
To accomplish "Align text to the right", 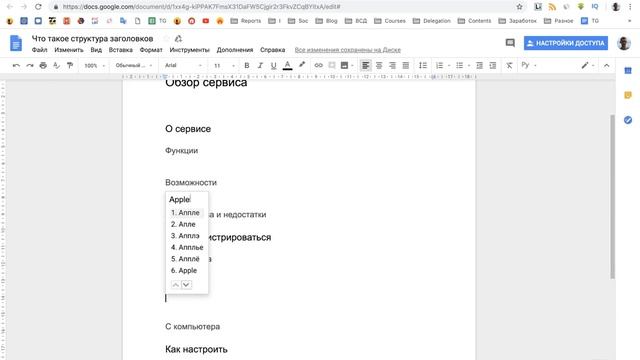I will tap(392, 65).
